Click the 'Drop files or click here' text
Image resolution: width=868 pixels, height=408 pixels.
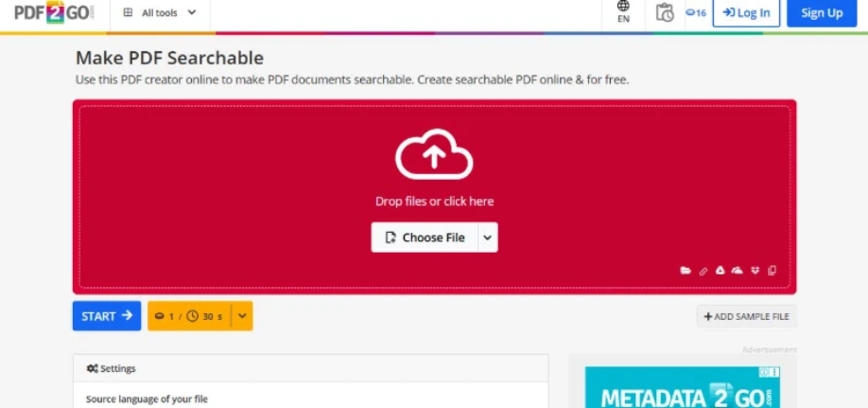coord(435,202)
